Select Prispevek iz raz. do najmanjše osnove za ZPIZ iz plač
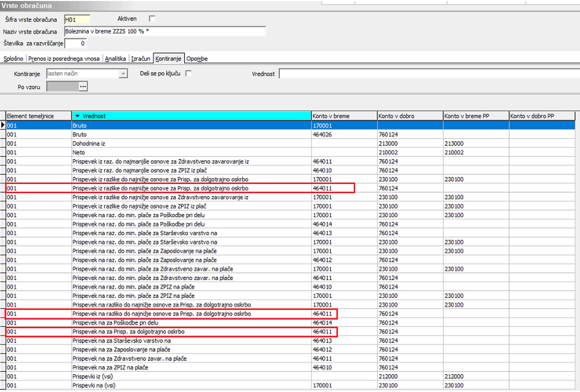The height and width of the screenshot is (392, 580). [291, 170]
